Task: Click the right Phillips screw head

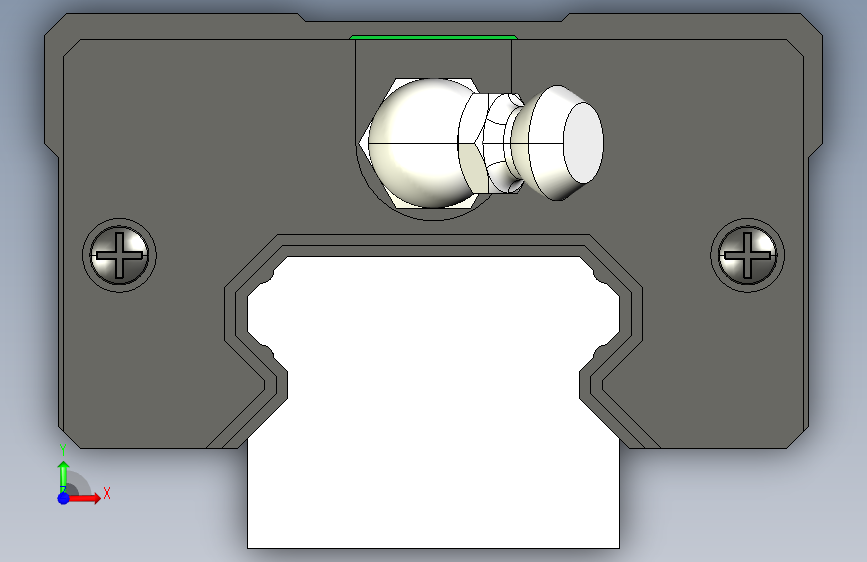Action: click(748, 256)
